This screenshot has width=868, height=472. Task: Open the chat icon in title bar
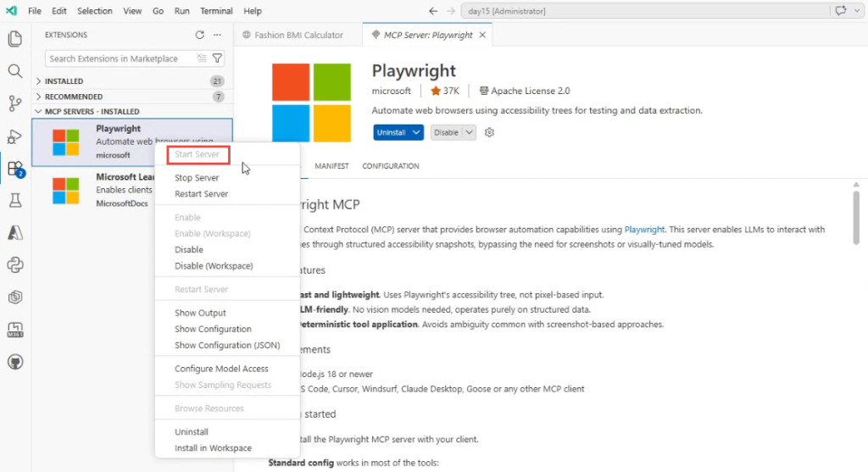click(x=841, y=10)
